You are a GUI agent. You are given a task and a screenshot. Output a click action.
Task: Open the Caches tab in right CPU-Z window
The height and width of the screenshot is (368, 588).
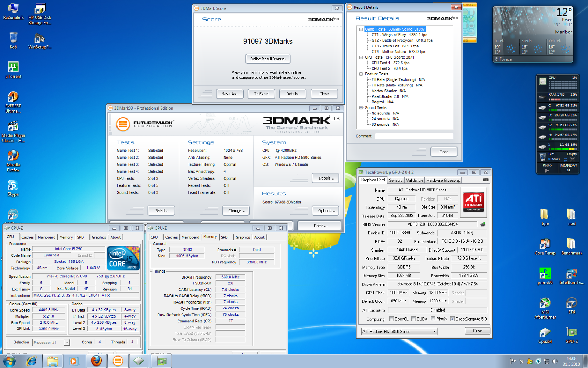pyautogui.click(x=171, y=237)
